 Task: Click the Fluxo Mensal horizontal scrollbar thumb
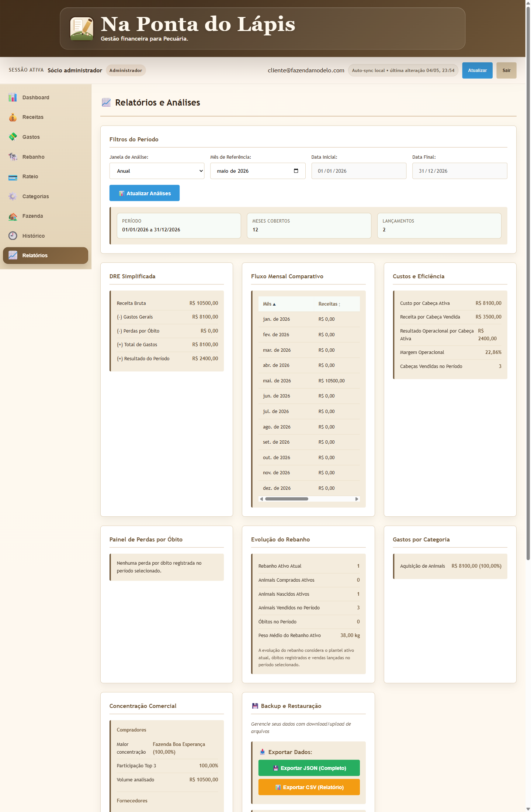click(287, 499)
